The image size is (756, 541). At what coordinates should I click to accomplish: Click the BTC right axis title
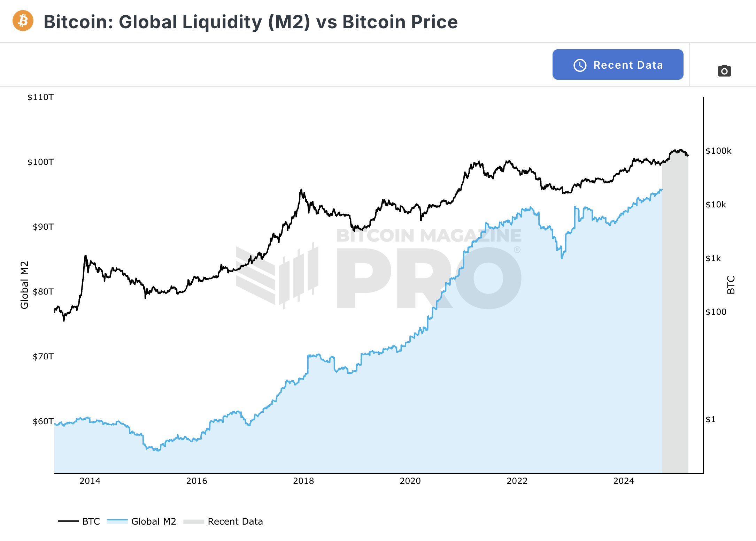click(x=731, y=285)
